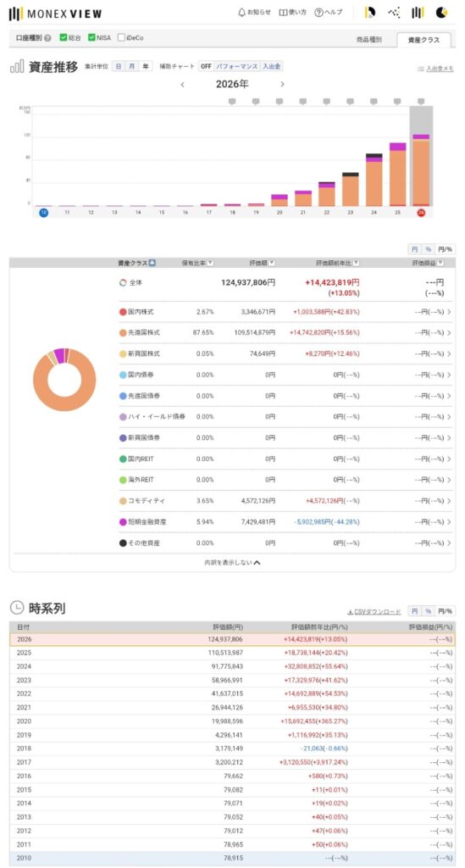Open the 入出金メモ link
465x868 pixels.
pyautogui.click(x=435, y=69)
